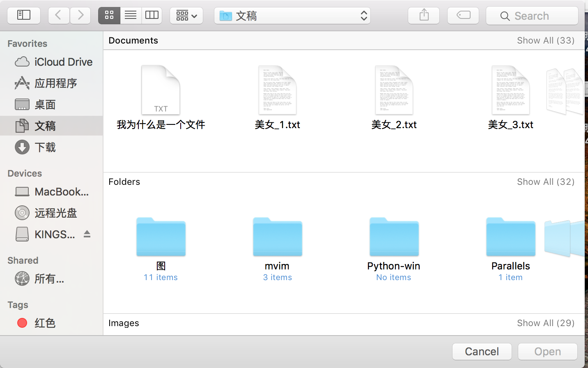Show all 33 documents
The width and height of the screenshot is (588, 368).
tap(545, 40)
